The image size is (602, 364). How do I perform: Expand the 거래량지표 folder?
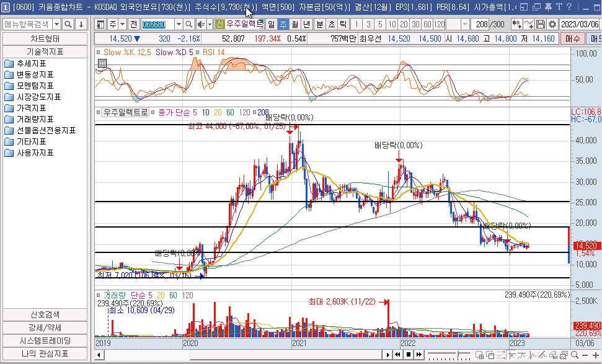[29, 119]
